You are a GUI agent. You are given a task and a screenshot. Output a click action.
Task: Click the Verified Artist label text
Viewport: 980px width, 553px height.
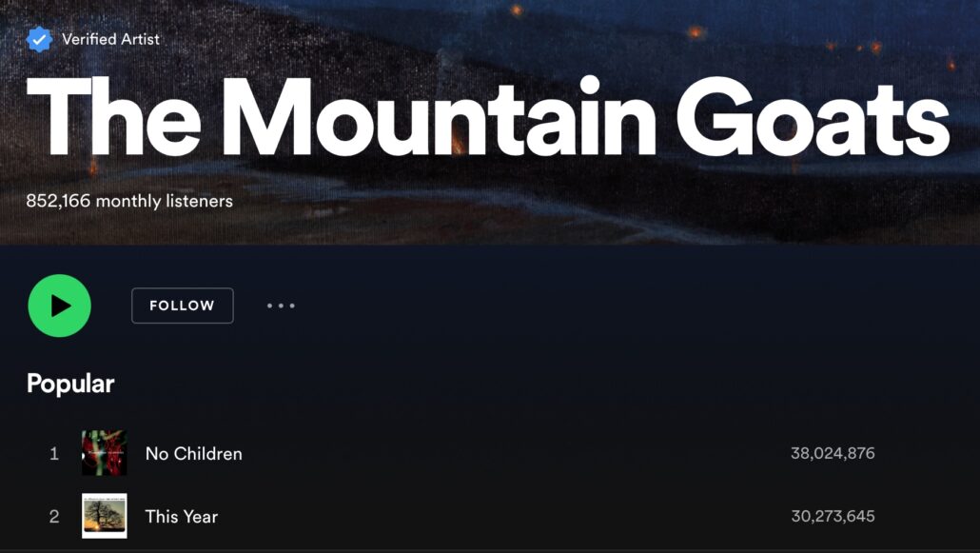tap(110, 39)
